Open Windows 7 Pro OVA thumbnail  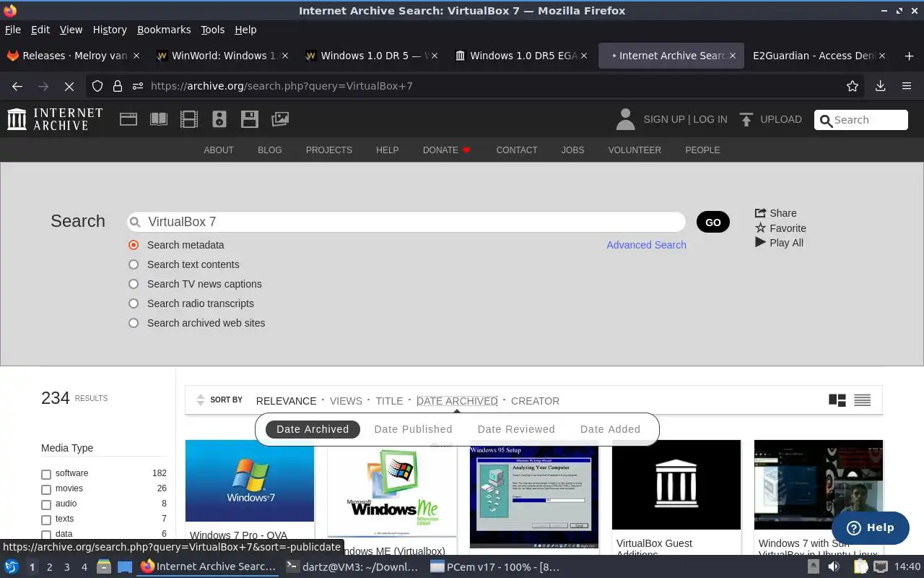250,480
